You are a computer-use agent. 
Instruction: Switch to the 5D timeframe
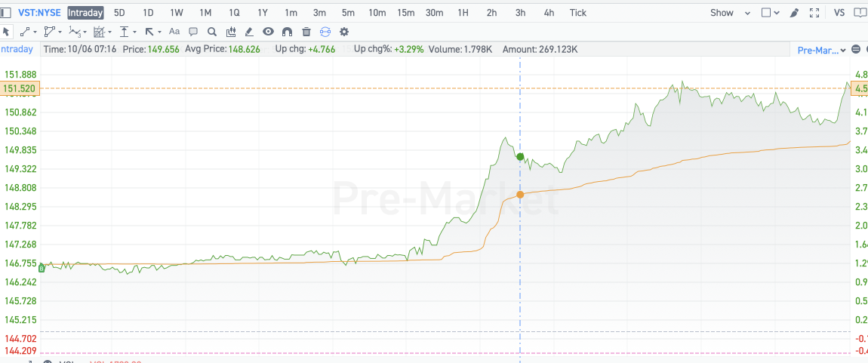pos(119,12)
